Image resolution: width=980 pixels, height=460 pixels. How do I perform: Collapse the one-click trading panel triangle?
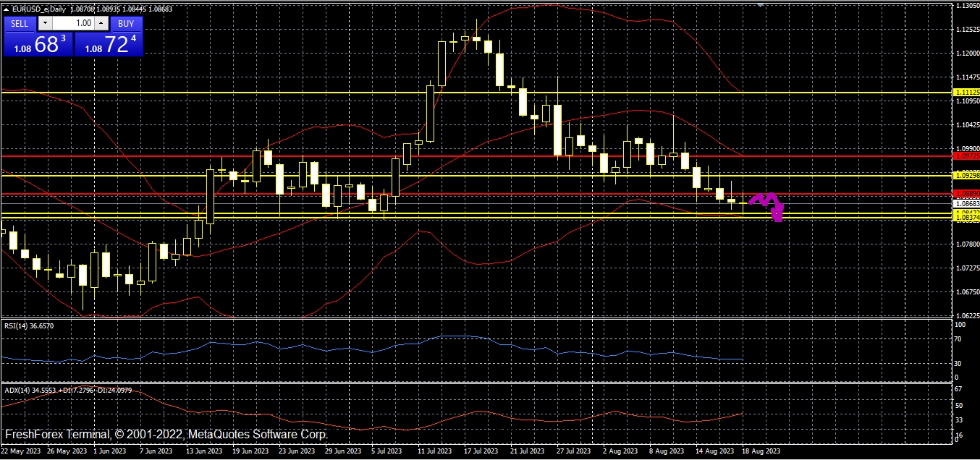pyautogui.click(x=7, y=7)
